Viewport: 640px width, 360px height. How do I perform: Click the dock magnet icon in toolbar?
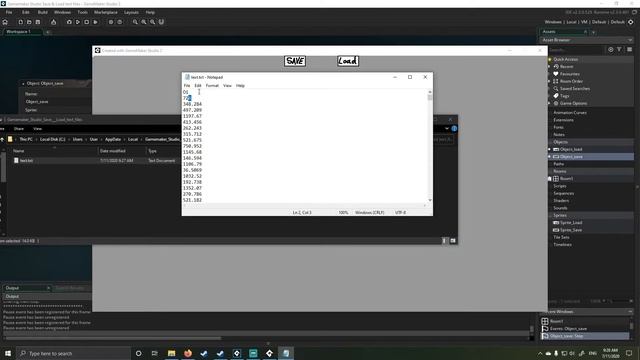click(x=161, y=22)
